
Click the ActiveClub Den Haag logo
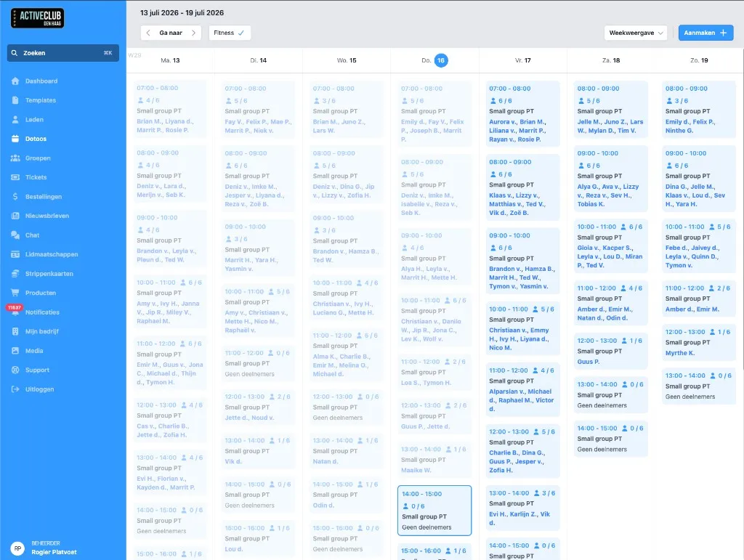38,18
